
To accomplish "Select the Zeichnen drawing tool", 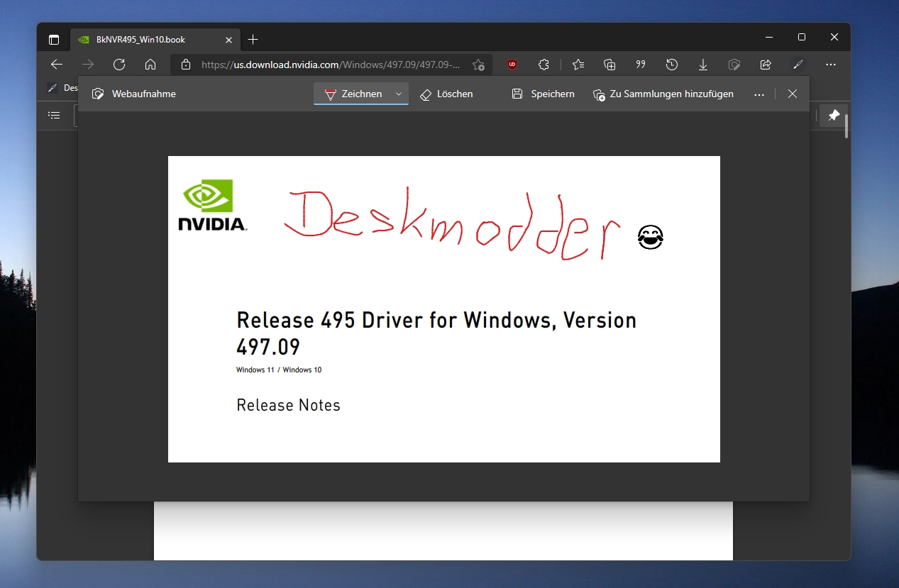I will click(x=353, y=94).
